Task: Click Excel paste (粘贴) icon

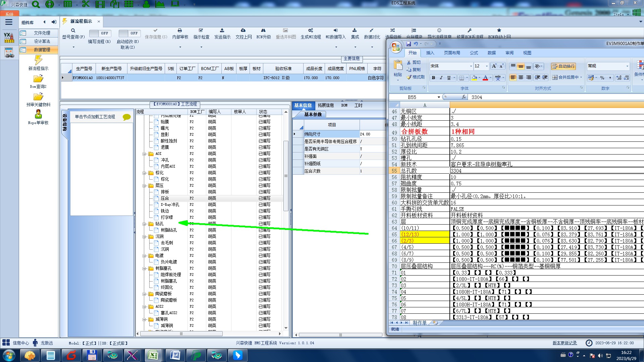Action: (x=398, y=65)
